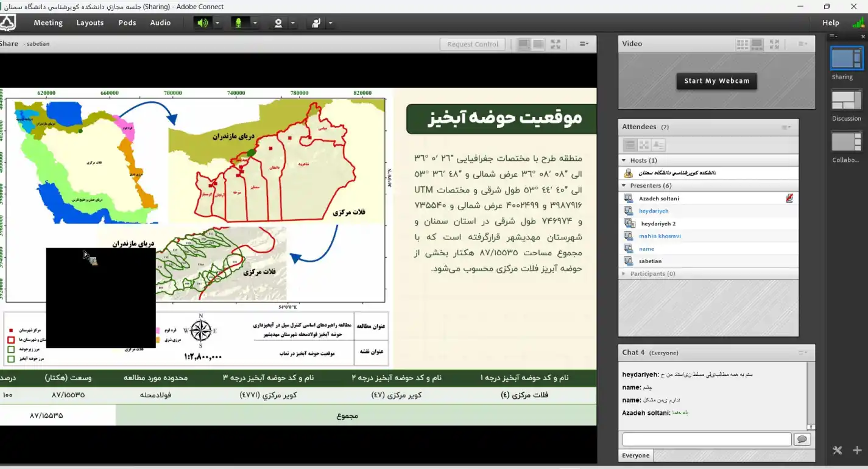
Task: Select attendee mahin khosravi
Action: [x=708, y=236]
